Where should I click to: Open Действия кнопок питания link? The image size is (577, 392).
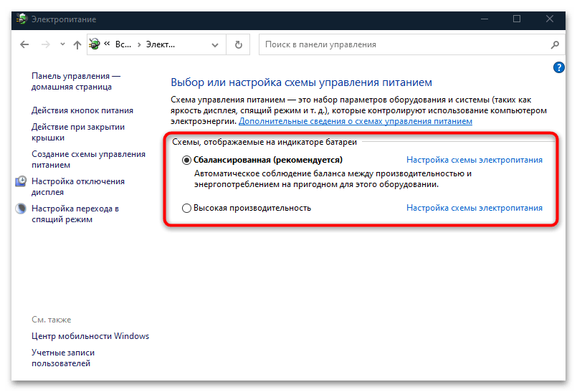[82, 110]
